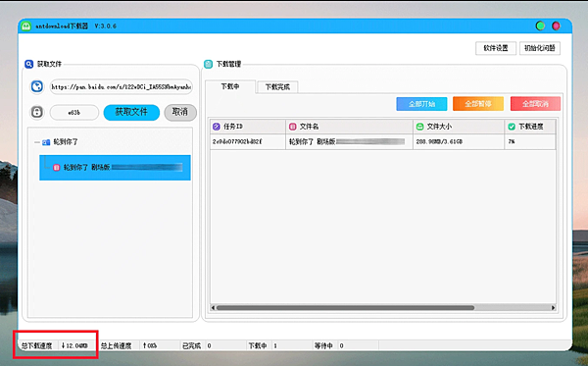Click the 文件名 column header
Image resolution: width=588 pixels, height=366 pixels.
[349, 127]
